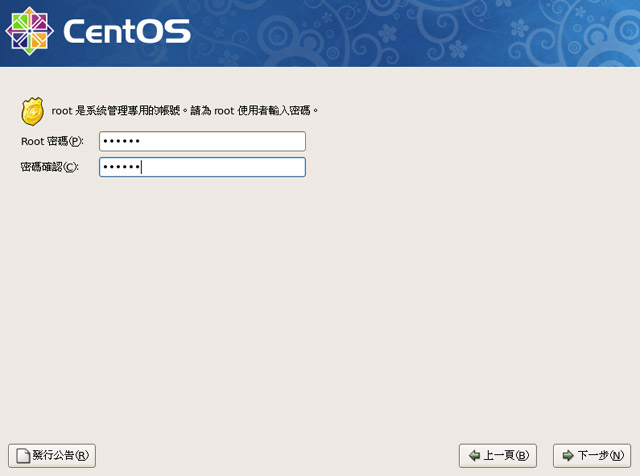The image size is (640, 476).
Task: Proceed with the 下一步 button
Action: click(x=592, y=456)
